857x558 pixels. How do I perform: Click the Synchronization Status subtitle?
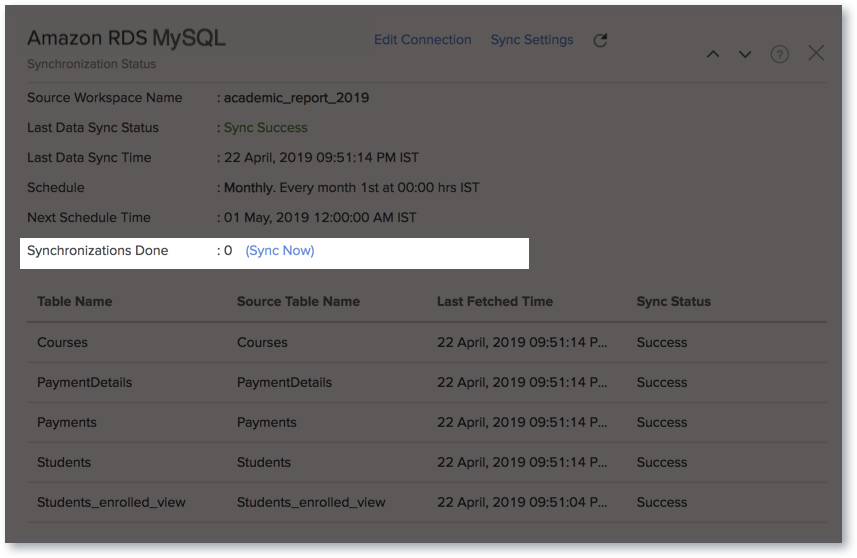[92, 64]
